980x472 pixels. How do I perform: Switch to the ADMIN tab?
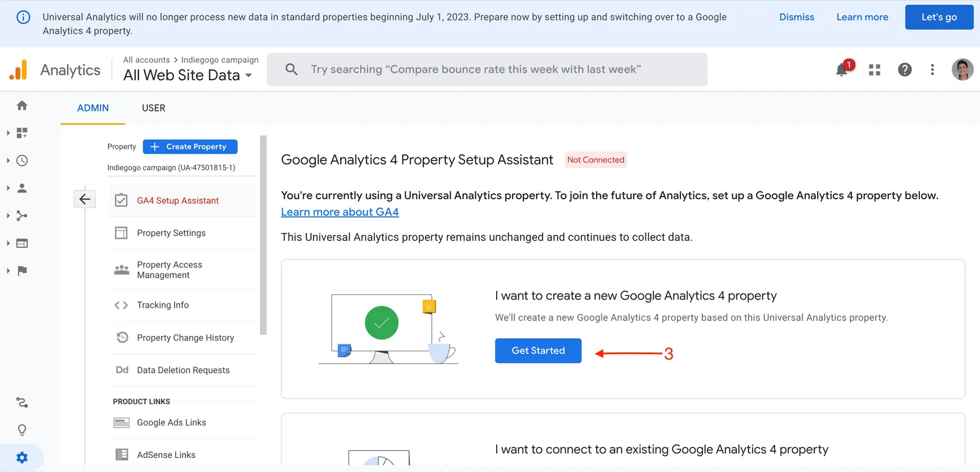click(x=93, y=108)
